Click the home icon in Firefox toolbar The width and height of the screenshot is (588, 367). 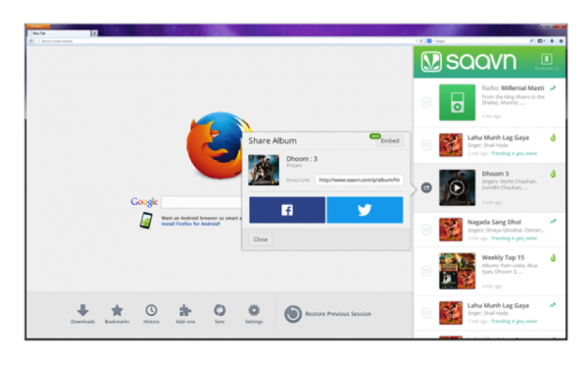pos(561,41)
